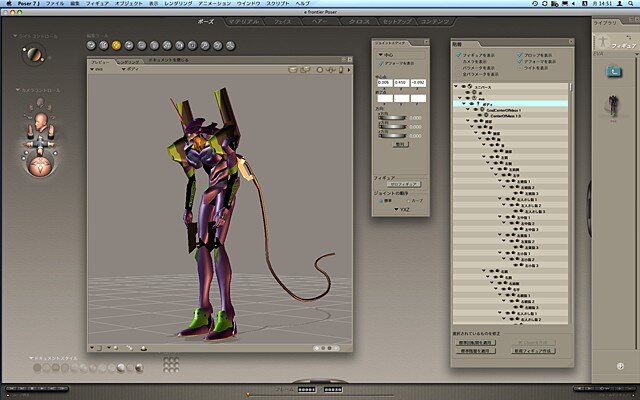
Task: Click the ゼロフィギュア button
Action: coord(404,184)
